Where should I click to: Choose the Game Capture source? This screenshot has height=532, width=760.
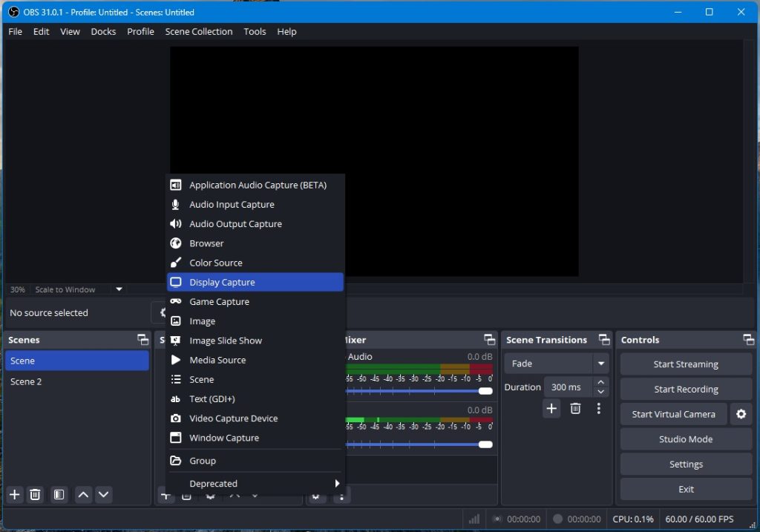click(220, 301)
